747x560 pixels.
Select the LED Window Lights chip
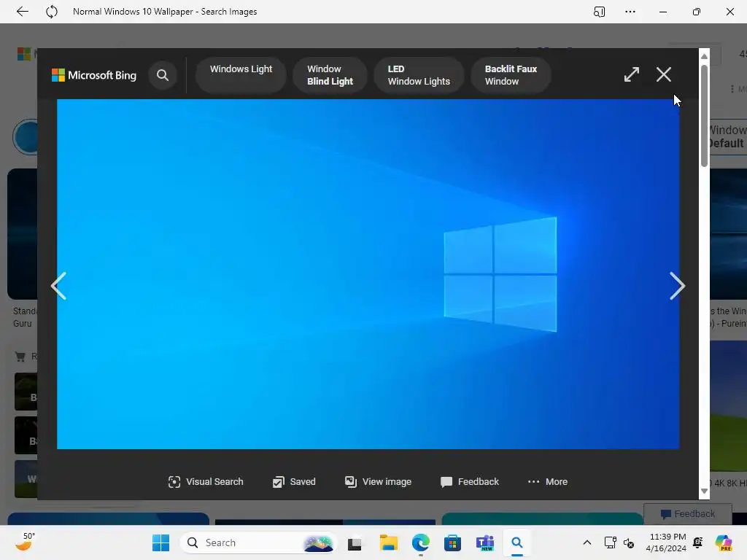(x=419, y=75)
